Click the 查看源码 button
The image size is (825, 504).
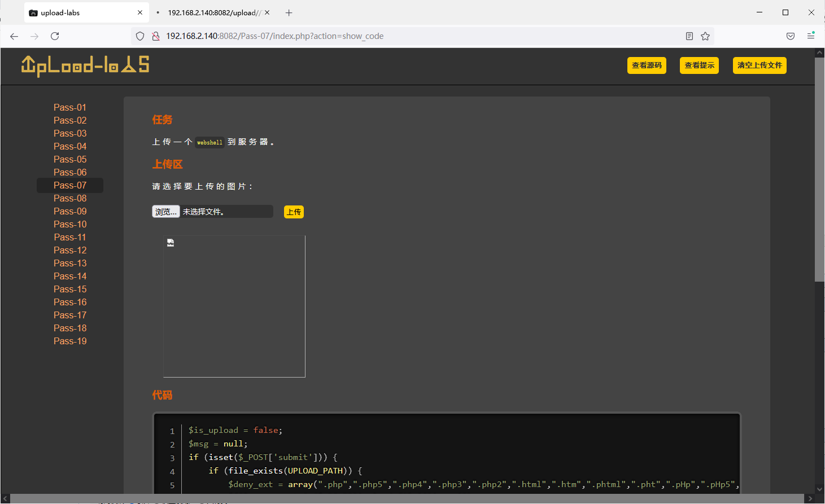pos(647,65)
